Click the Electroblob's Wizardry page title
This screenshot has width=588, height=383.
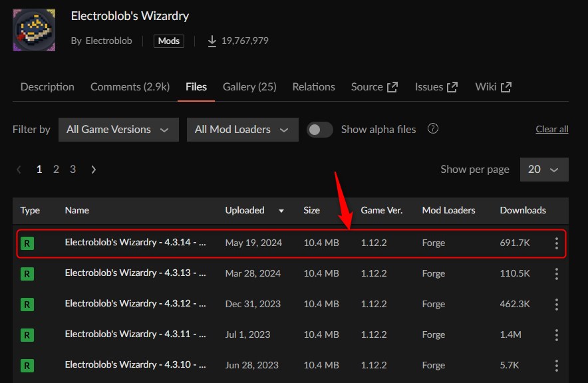130,16
